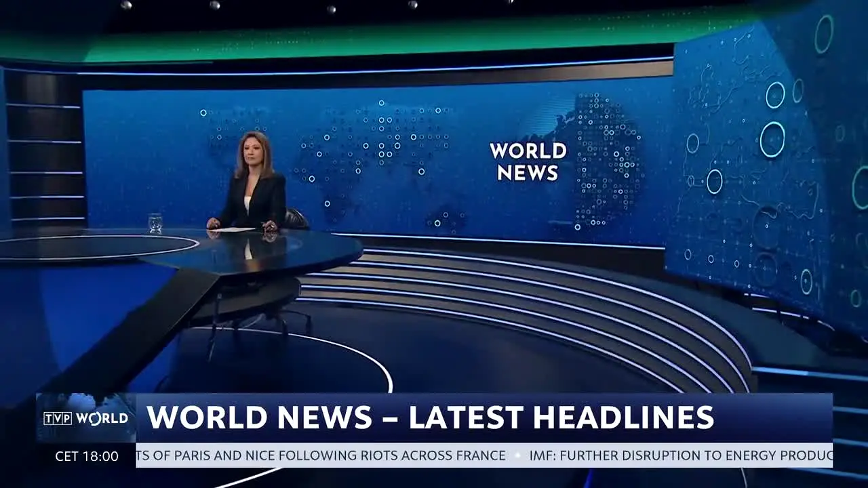Viewport: 868px width, 488px height.
Task: Select the "CET 18:00" time display
Action: [x=87, y=456]
